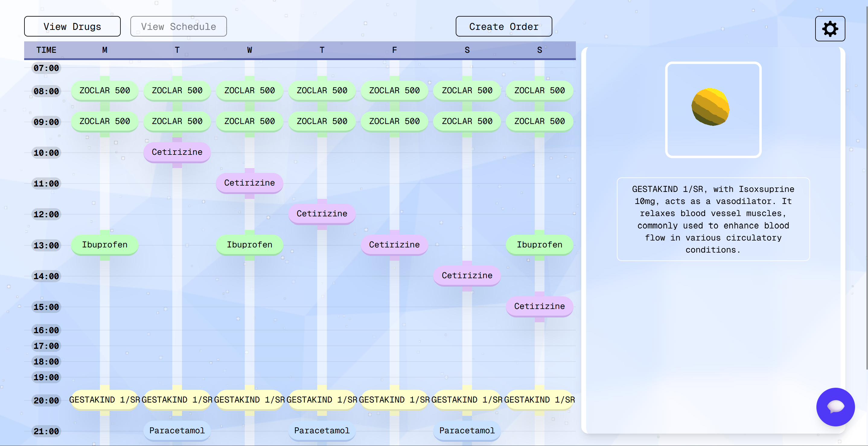This screenshot has width=868, height=446.
Task: Select Tuesday's 21:00 Paracetamol entry
Action: [x=177, y=430]
